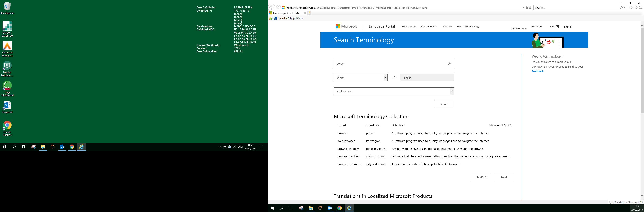Click the IE refresh page icon
The height and width of the screenshot is (212, 644).
point(530,8)
